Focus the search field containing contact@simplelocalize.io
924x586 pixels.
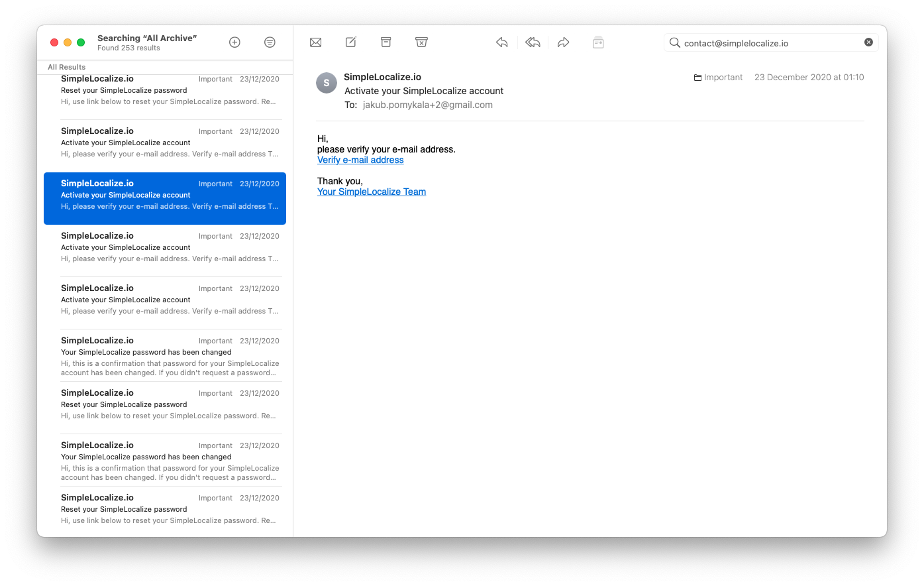[771, 43]
